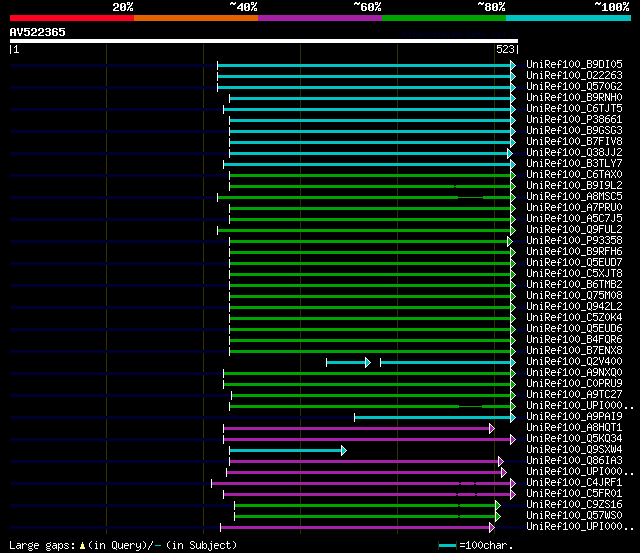Click UniRef100_Q9SXW4 in the hit list

[574, 450]
